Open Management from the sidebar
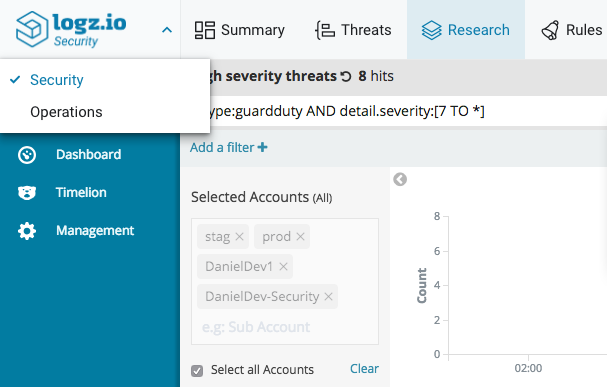The image size is (607, 387). (95, 230)
